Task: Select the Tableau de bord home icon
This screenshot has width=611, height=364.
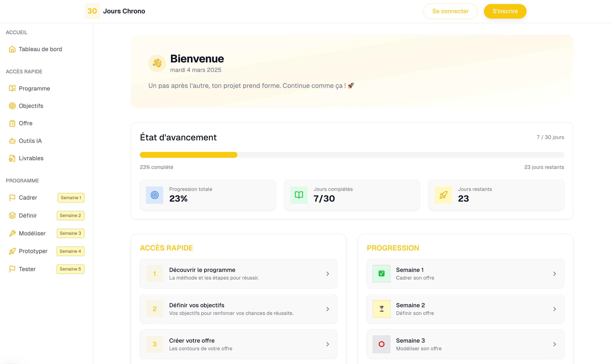Action: (12, 49)
